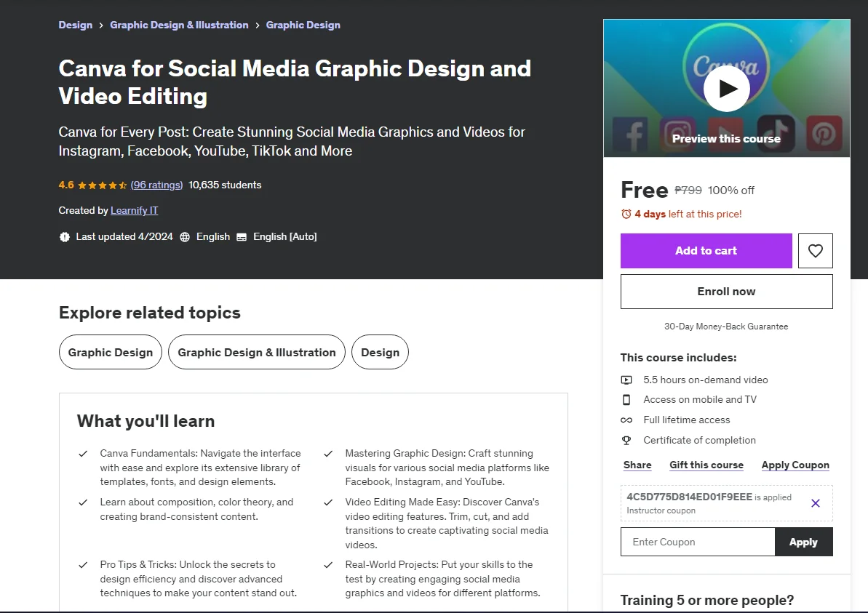Image resolution: width=868 pixels, height=613 pixels.
Task: Click the mobile device access icon
Action: tap(626, 399)
